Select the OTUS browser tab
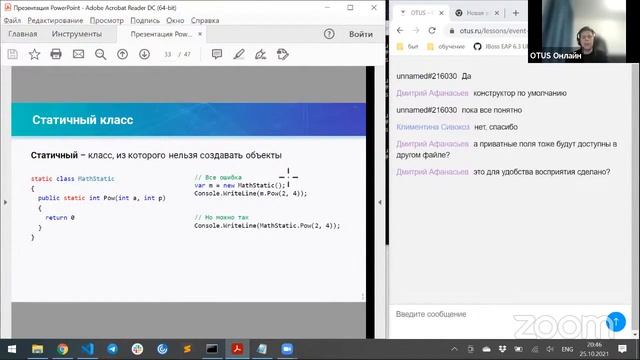Viewport: 640px width, 360px height. pos(421,13)
